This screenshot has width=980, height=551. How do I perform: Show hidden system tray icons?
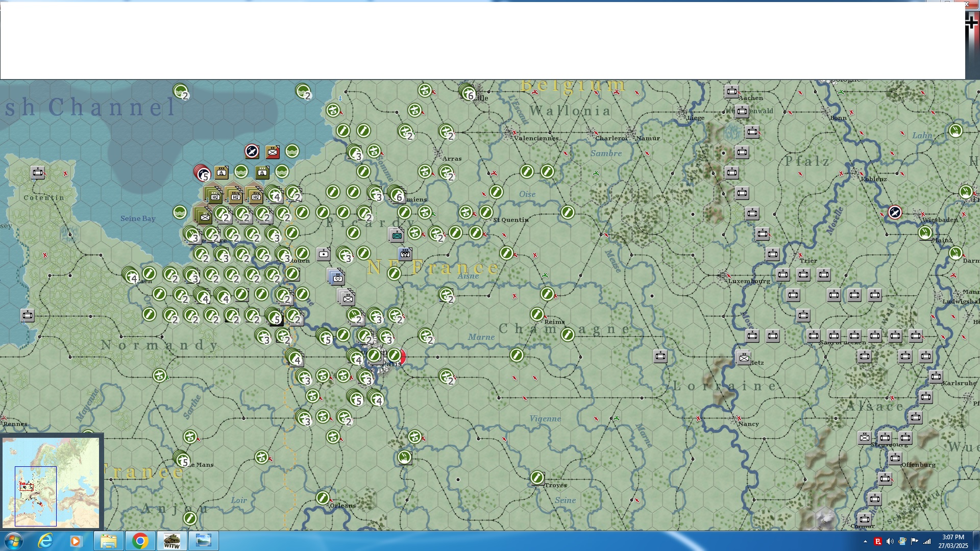pos(865,541)
